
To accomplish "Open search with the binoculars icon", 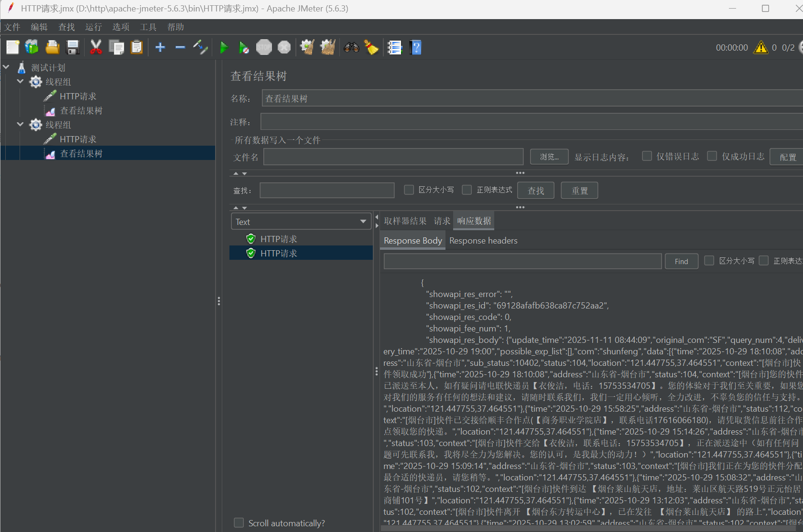I will coord(351,47).
